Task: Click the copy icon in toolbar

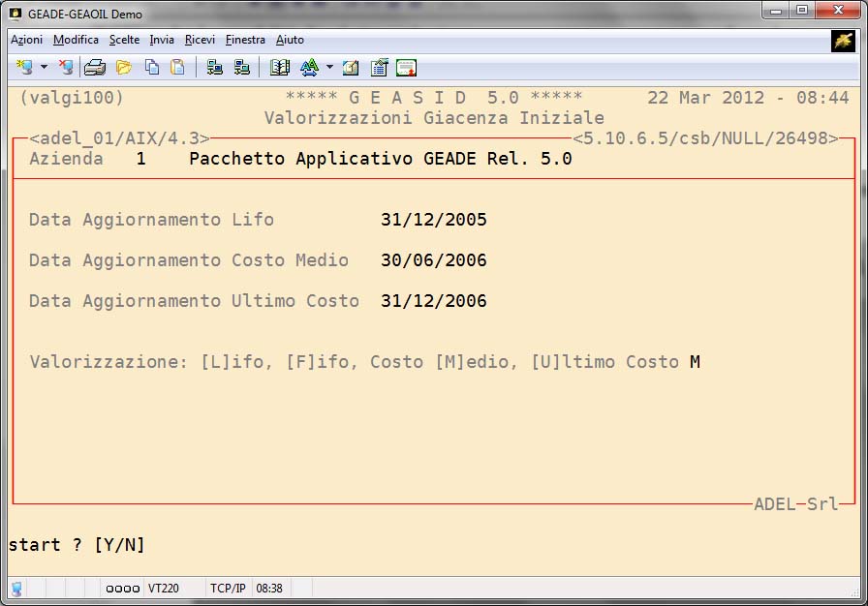Action: click(x=152, y=68)
